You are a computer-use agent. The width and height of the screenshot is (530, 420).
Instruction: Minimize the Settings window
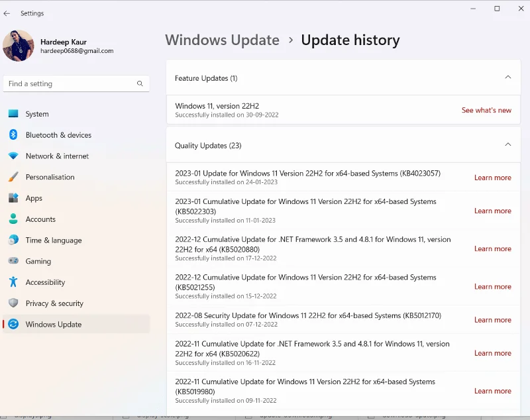click(473, 9)
